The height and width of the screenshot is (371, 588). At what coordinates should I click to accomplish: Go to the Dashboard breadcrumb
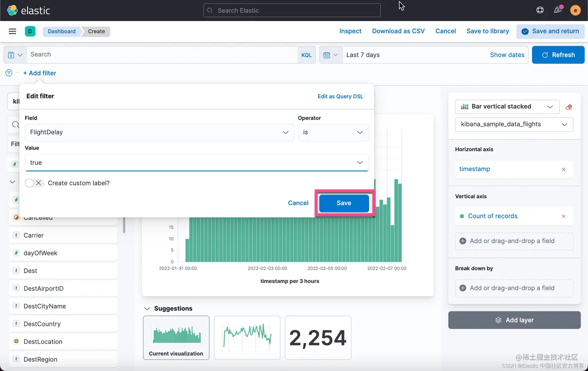pos(62,31)
